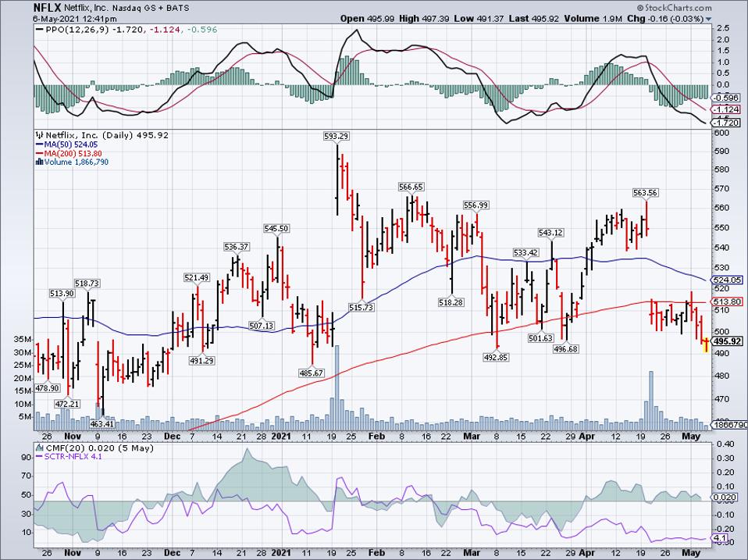The width and height of the screenshot is (748, 560).
Task: Click the 501.63 low label
Action: 540,338
